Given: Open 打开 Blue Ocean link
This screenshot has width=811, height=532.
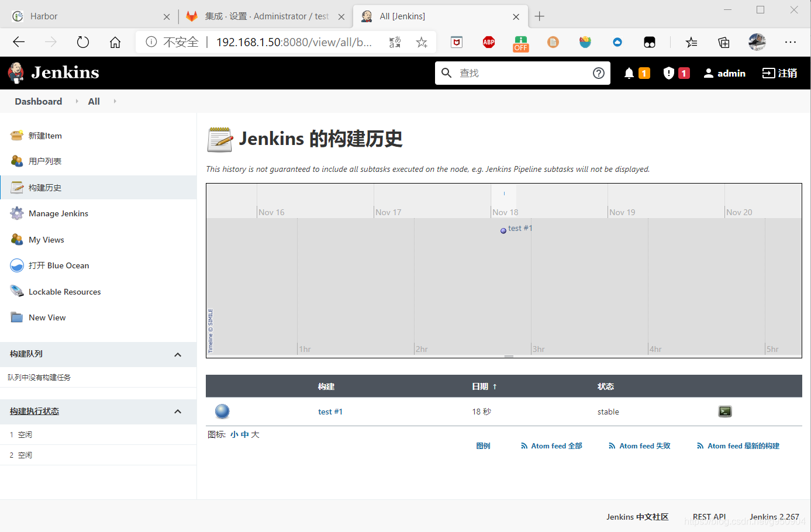Looking at the screenshot, I should [x=59, y=265].
